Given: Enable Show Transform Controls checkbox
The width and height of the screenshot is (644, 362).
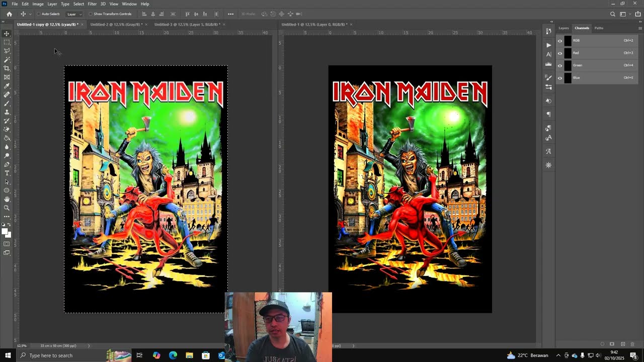Looking at the screenshot, I should coord(91,14).
